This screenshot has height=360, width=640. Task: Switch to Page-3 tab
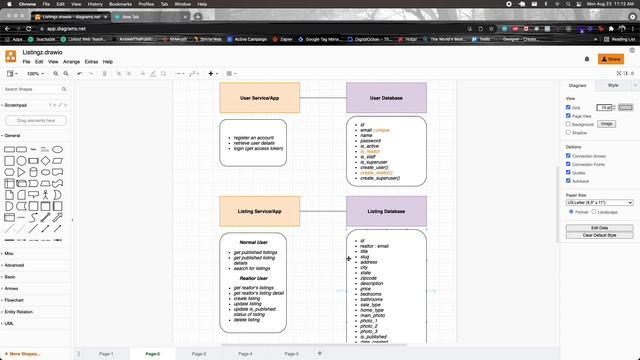pos(199,354)
